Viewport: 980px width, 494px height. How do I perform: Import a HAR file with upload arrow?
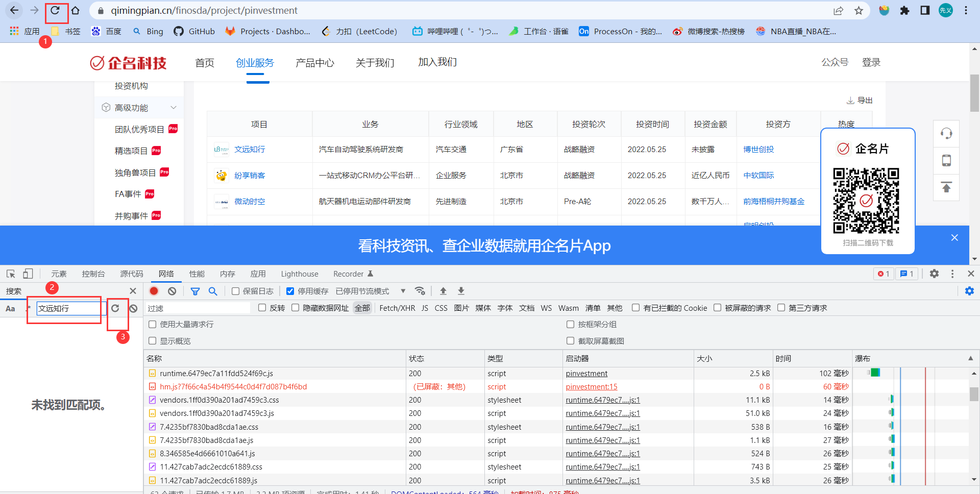coord(443,291)
